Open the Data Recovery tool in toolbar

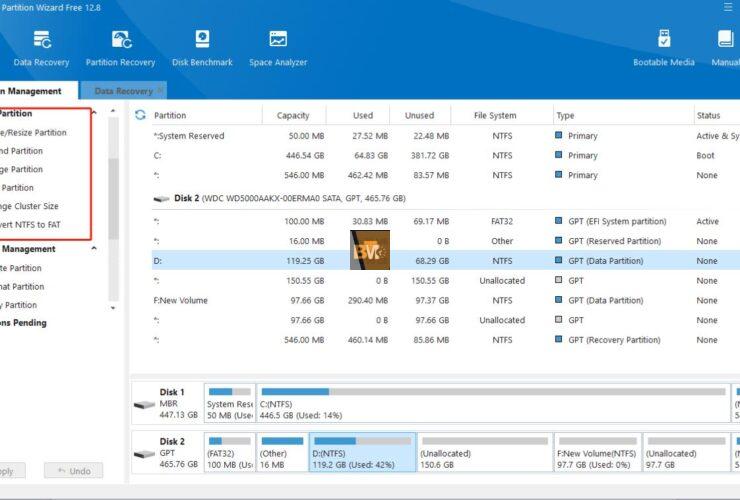coord(42,47)
